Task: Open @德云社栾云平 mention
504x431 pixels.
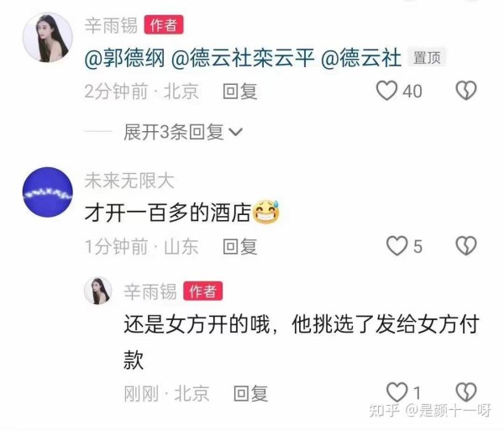Action: pos(243,58)
